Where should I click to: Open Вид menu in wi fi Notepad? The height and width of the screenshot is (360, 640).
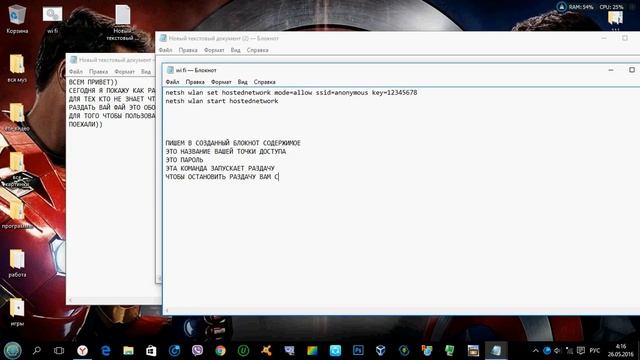click(242, 82)
